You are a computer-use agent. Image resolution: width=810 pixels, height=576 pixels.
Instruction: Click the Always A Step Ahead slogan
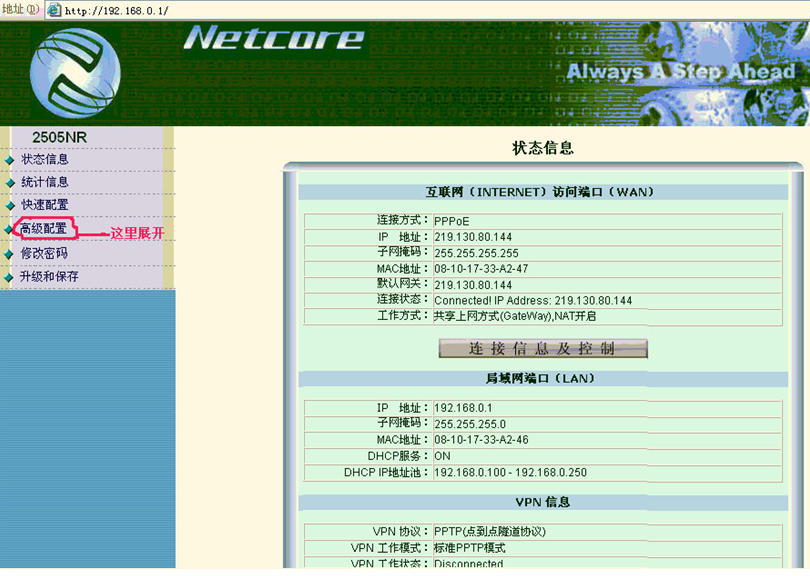point(681,71)
